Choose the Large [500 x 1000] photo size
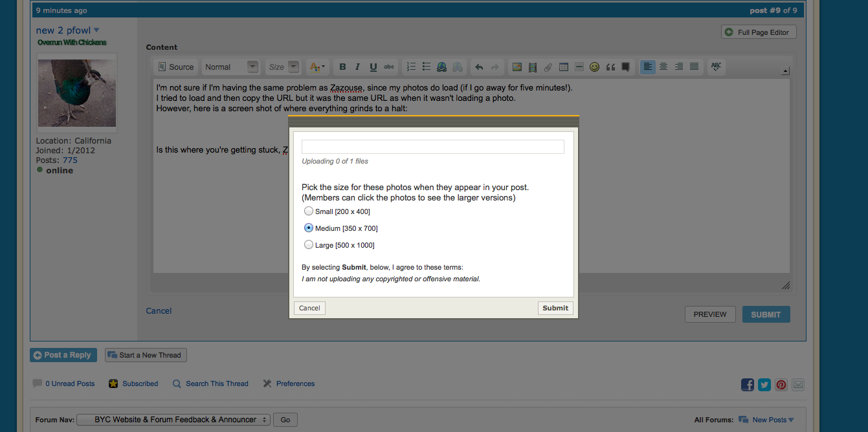 click(x=309, y=245)
